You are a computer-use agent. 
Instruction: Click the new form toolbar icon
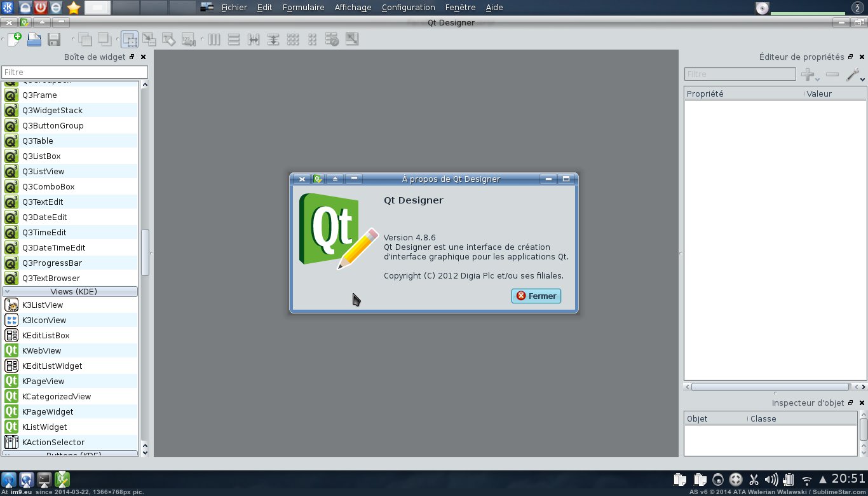click(14, 39)
